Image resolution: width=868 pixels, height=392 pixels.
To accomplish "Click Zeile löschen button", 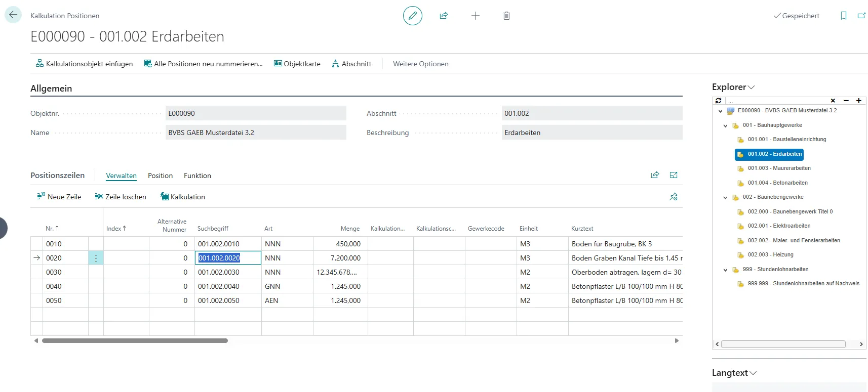I will 121,197.
